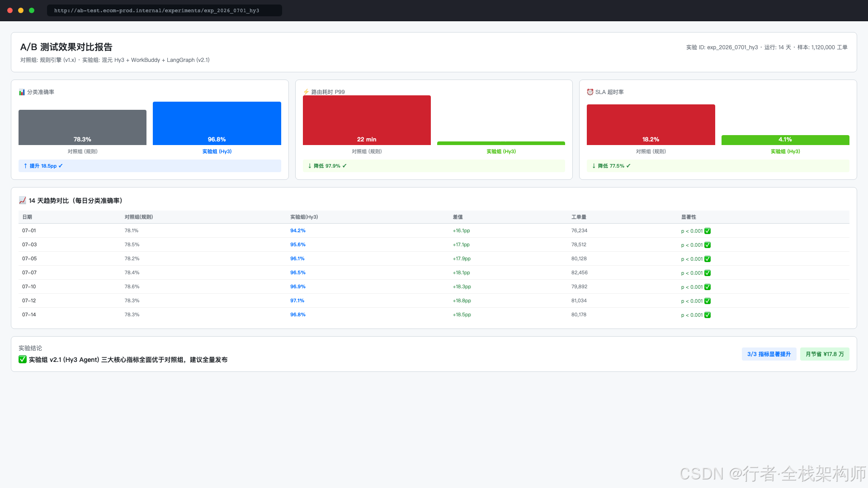Click the 78,512 ticket count
The image size is (868, 488).
(579, 244)
